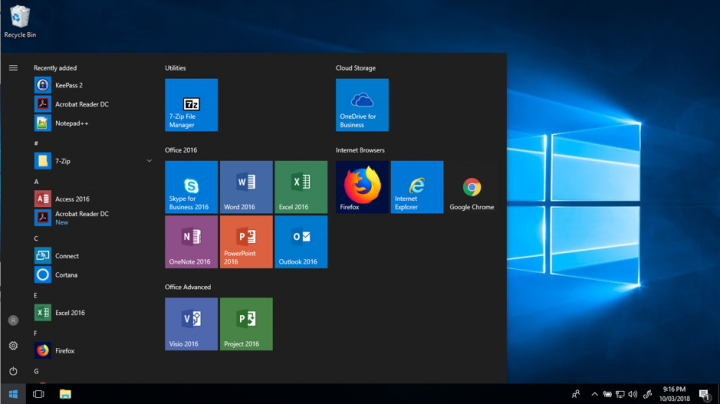Select KeePass 2 in Recently added
This screenshot has height=404, width=720.
pyautogui.click(x=68, y=85)
